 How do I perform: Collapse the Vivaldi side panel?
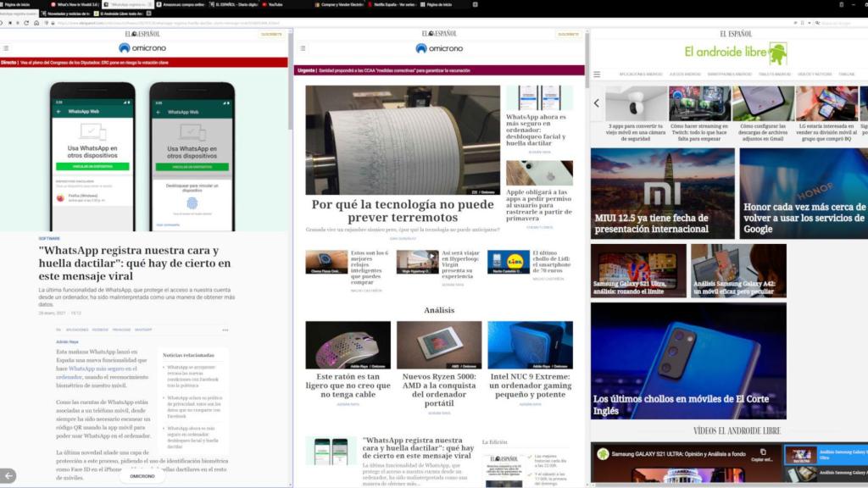click(8, 475)
